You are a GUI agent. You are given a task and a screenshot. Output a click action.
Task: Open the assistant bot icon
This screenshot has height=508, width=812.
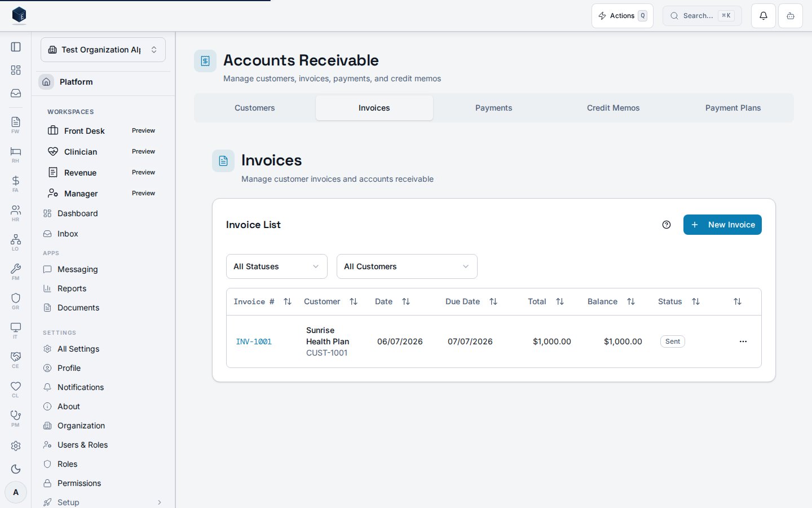click(791, 16)
